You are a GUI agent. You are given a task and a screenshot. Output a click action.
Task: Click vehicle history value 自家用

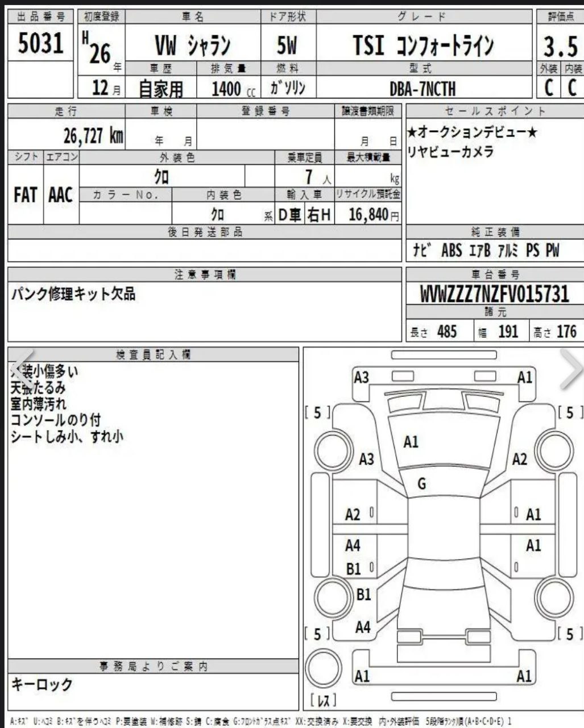[161, 89]
